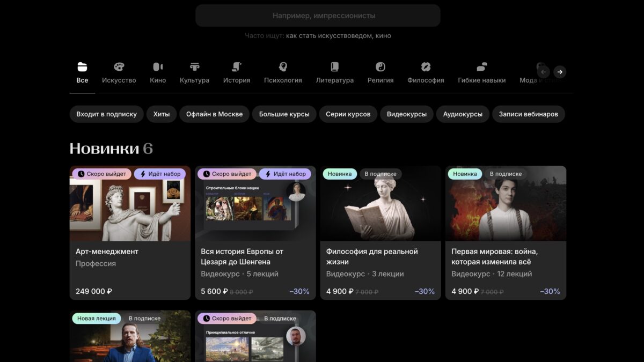Click the Психология head icon
The height and width of the screenshot is (362, 644).
283,67
